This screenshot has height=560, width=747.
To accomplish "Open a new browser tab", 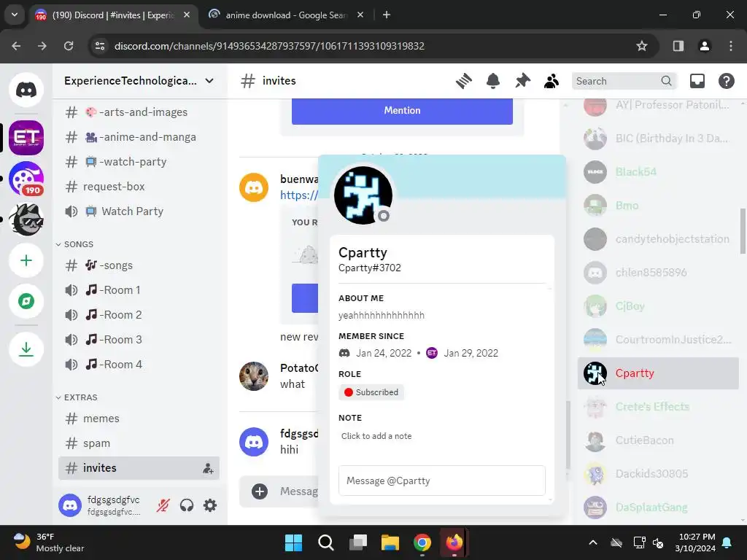I will coord(387,15).
